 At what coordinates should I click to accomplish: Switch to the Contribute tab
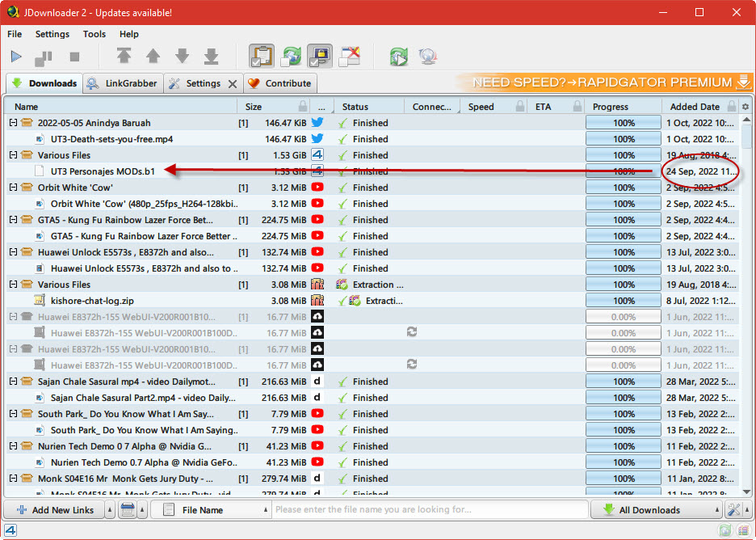tap(280, 83)
